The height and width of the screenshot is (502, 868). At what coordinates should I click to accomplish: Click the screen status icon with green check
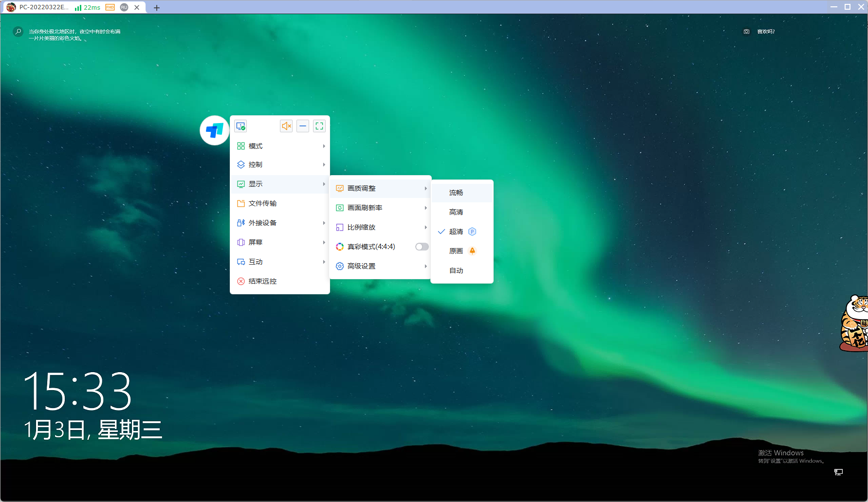(x=240, y=126)
